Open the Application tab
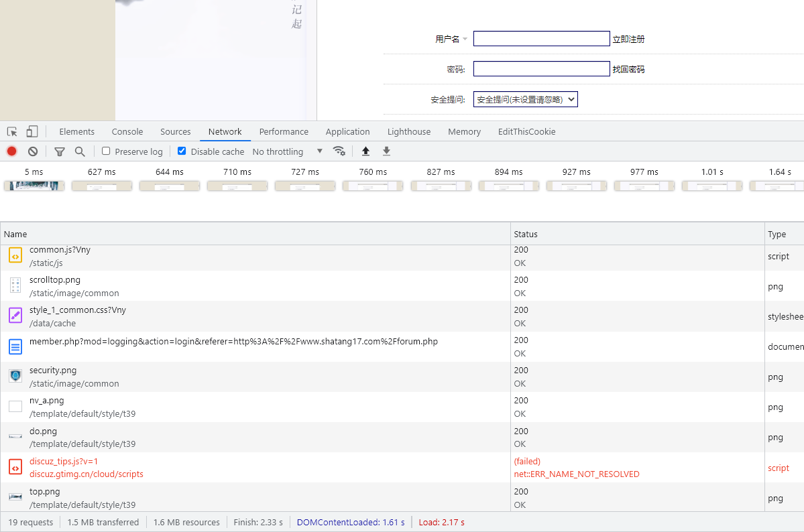This screenshot has width=804, height=532. [347, 131]
